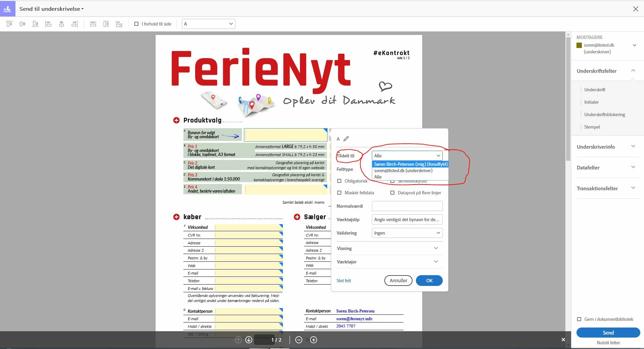The height and width of the screenshot is (349, 644).
Task: Open the Tildelt til dropdown showing Alle
Action: pos(407,156)
